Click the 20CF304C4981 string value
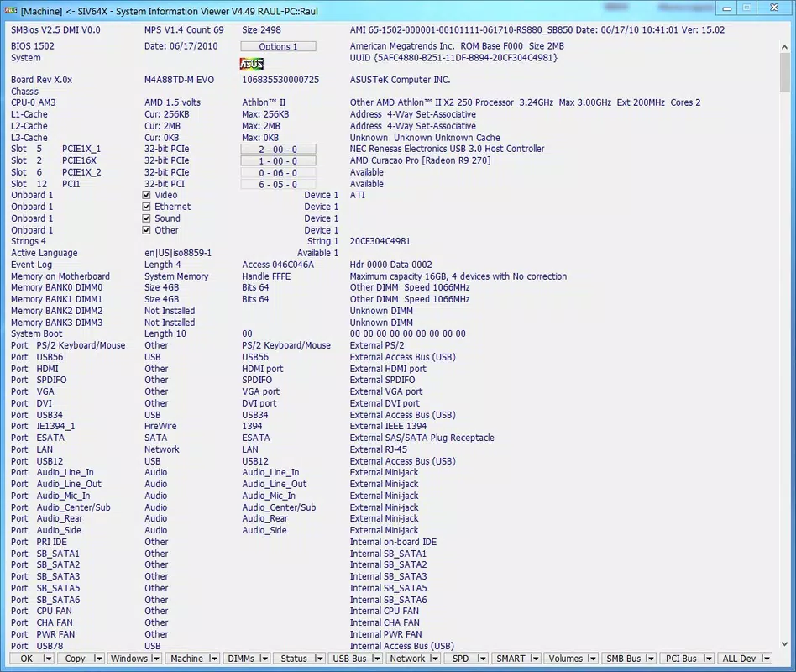The image size is (796, 672). click(380, 241)
